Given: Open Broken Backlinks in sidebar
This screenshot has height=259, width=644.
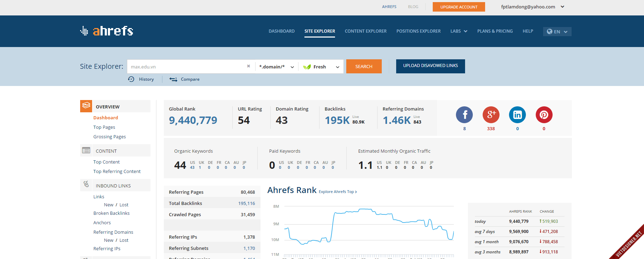Looking at the screenshot, I should (111, 213).
